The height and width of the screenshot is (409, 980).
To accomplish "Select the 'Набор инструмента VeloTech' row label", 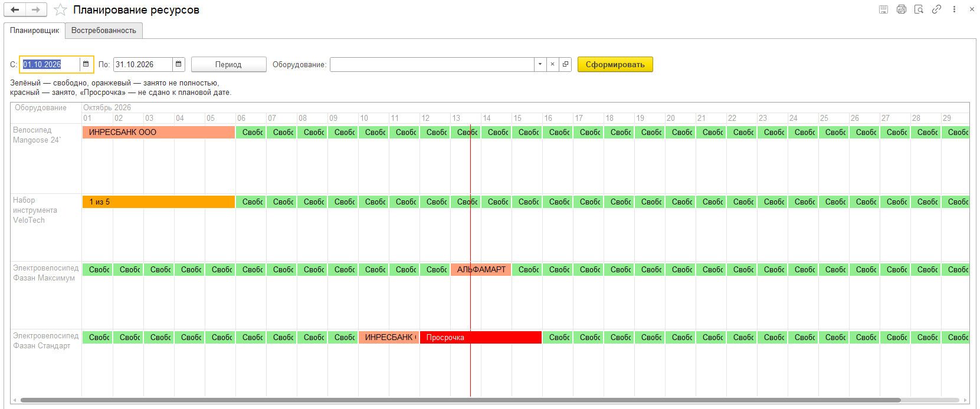I will coord(35,210).
